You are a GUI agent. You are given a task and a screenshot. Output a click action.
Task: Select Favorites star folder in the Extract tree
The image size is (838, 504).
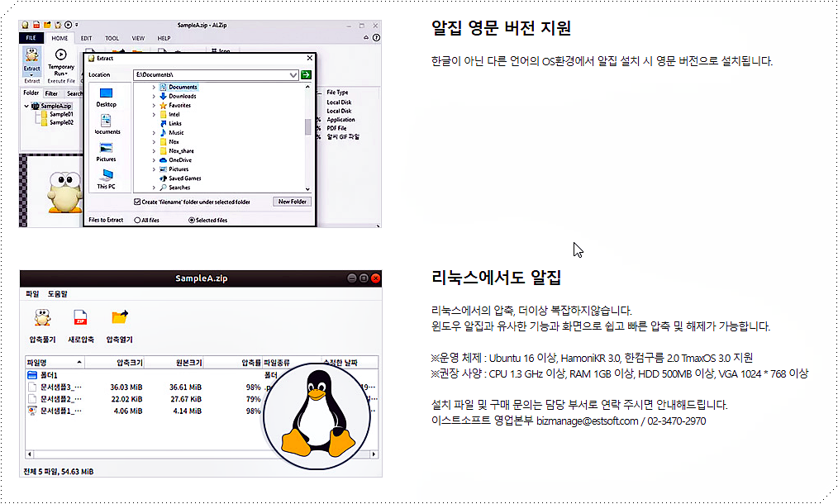pyautogui.click(x=174, y=105)
